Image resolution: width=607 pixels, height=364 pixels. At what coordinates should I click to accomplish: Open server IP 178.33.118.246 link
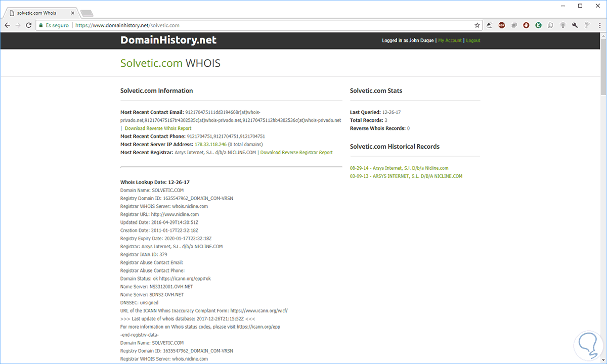[210, 144]
